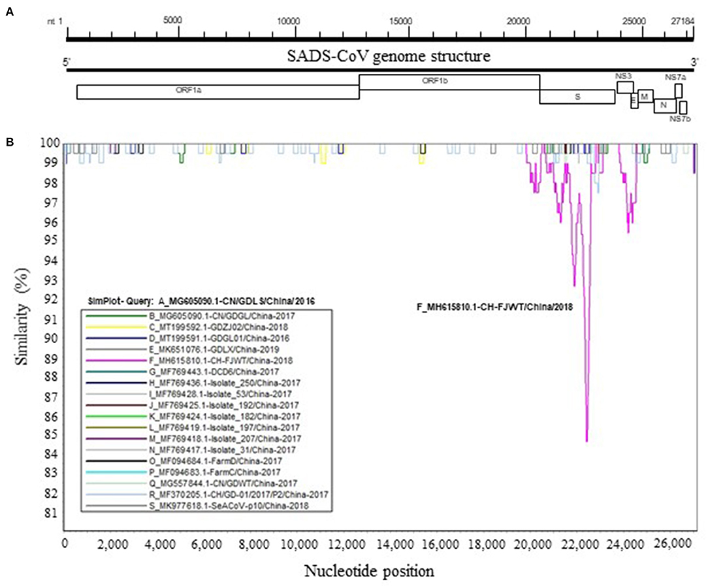Click the 10000 mark on the genome scale
708x588 pixels.
[289, 21]
